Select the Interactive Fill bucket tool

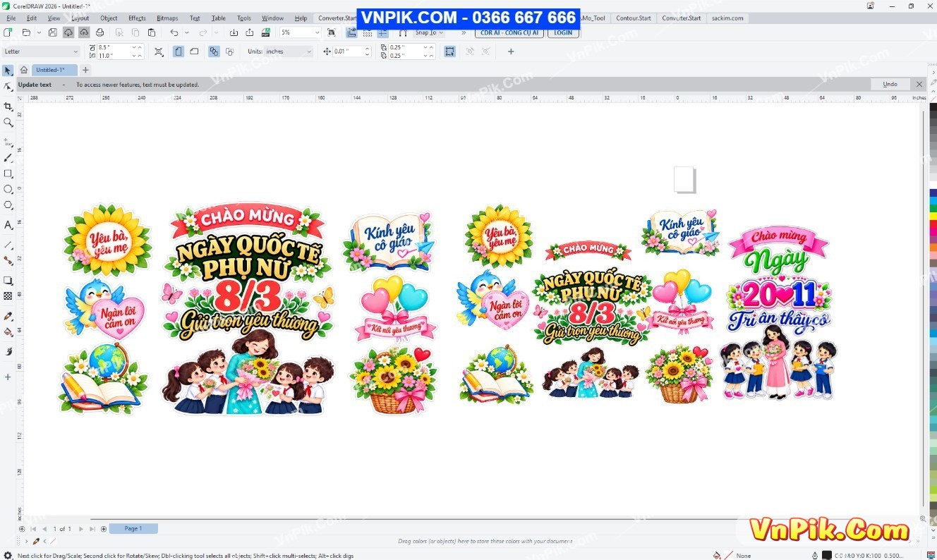8,332
